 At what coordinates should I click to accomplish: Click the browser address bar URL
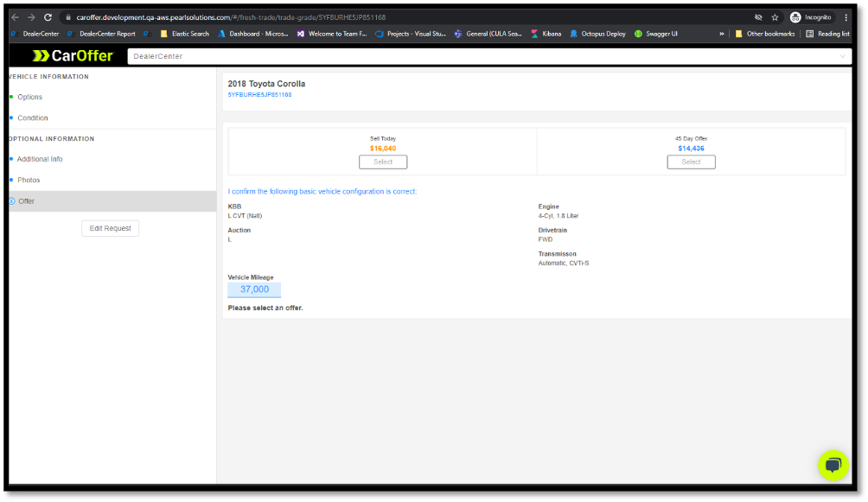[231, 17]
